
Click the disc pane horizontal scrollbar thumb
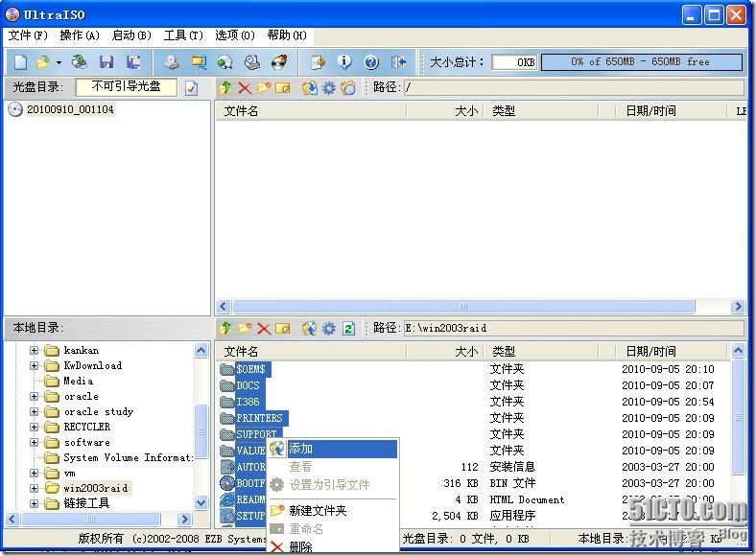point(463,307)
